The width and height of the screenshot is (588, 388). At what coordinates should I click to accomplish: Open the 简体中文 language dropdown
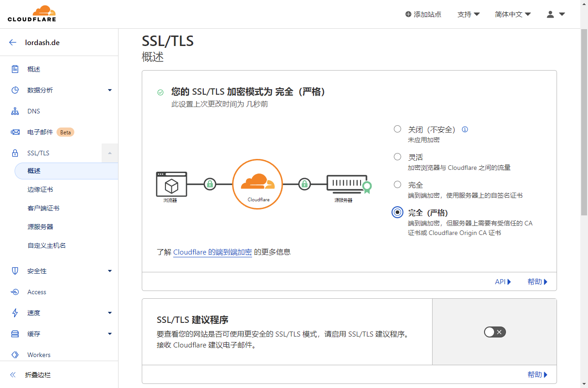[513, 14]
